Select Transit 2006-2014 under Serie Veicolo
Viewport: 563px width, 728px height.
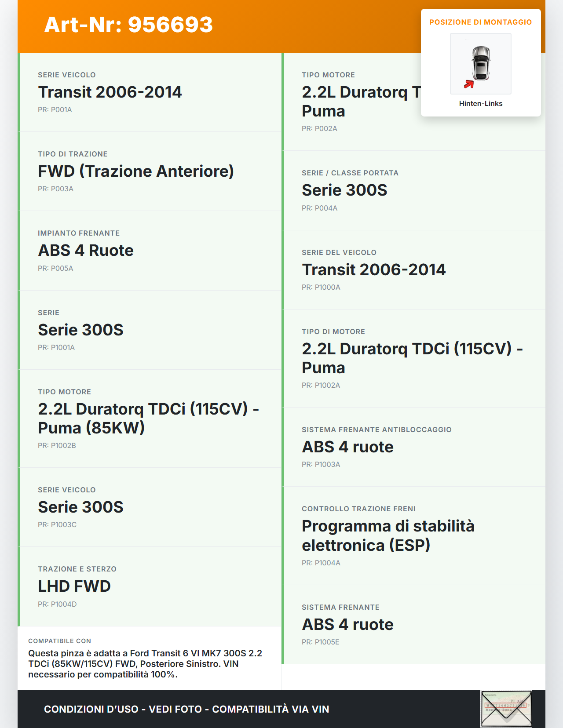coord(110,92)
